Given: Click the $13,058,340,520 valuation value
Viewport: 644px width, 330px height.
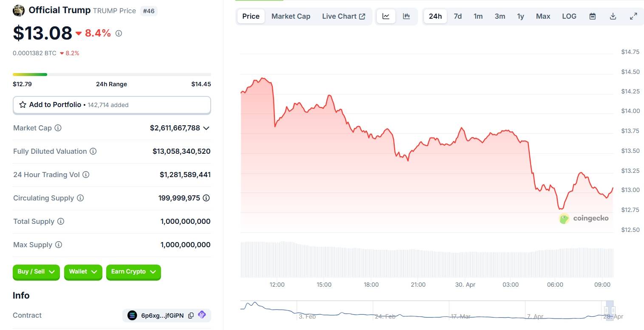Looking at the screenshot, I should (x=181, y=151).
